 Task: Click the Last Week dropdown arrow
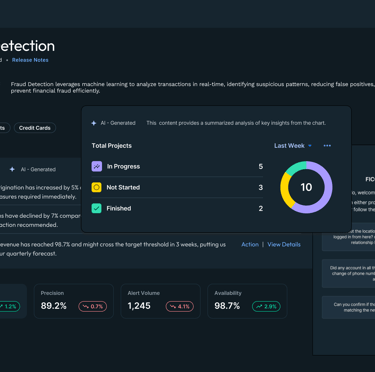[310, 146]
